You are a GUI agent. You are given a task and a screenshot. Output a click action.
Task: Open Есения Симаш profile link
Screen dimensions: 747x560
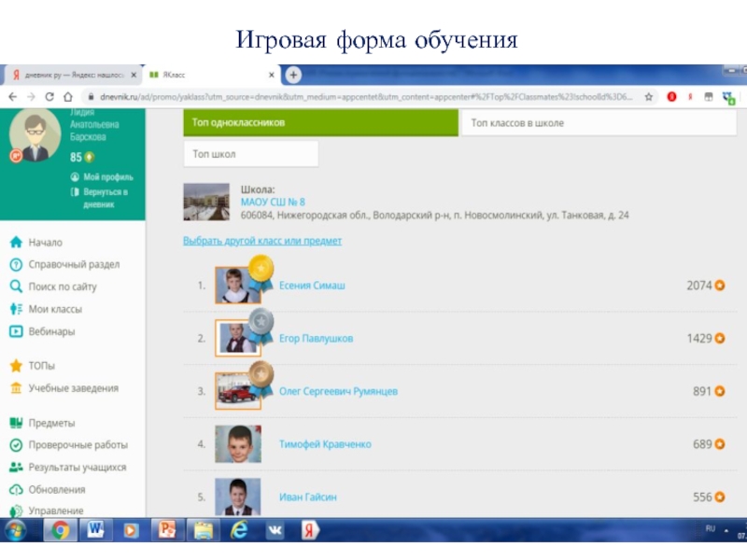coord(312,286)
